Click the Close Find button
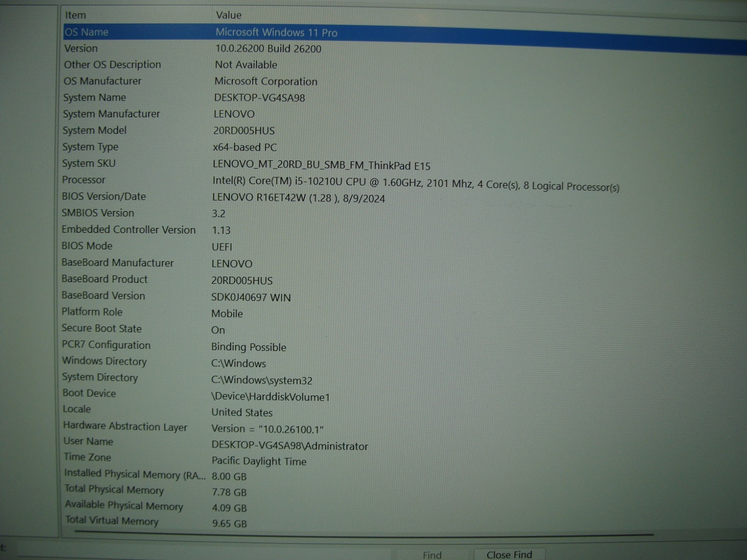This screenshot has width=747, height=560. tap(509, 554)
